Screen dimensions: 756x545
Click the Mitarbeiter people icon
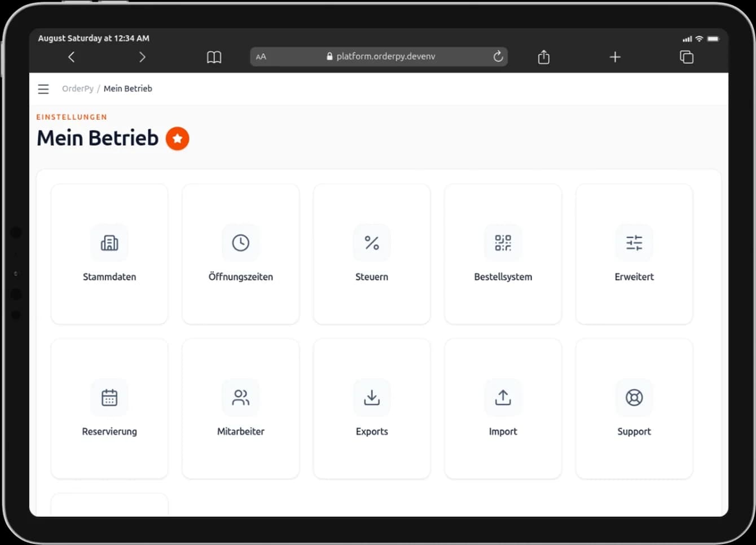[241, 398]
